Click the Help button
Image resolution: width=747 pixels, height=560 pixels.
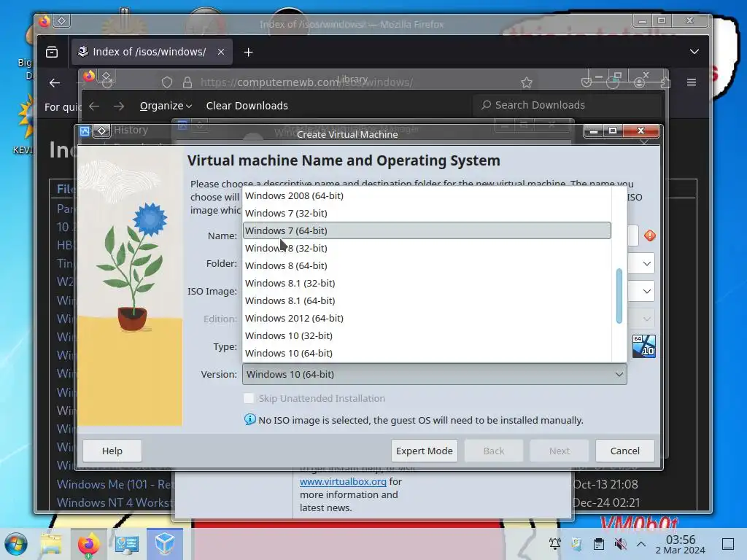[x=112, y=451]
